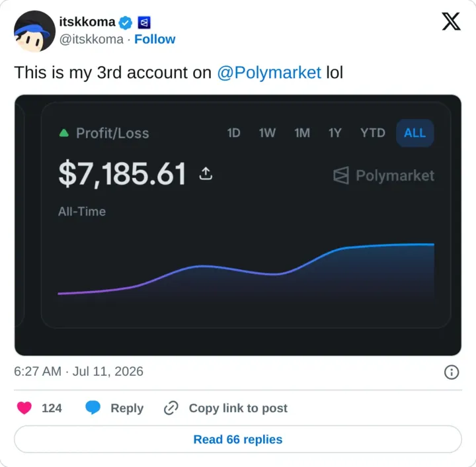This screenshot has width=476, height=467.
Task: Open the post info circle icon
Action: [452, 372]
